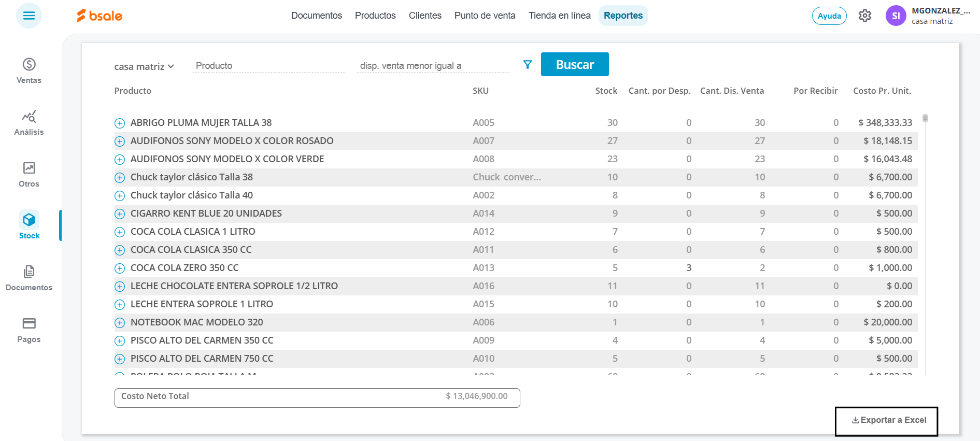
Task: Click the Costo Pr. Unit. column header
Action: click(882, 91)
